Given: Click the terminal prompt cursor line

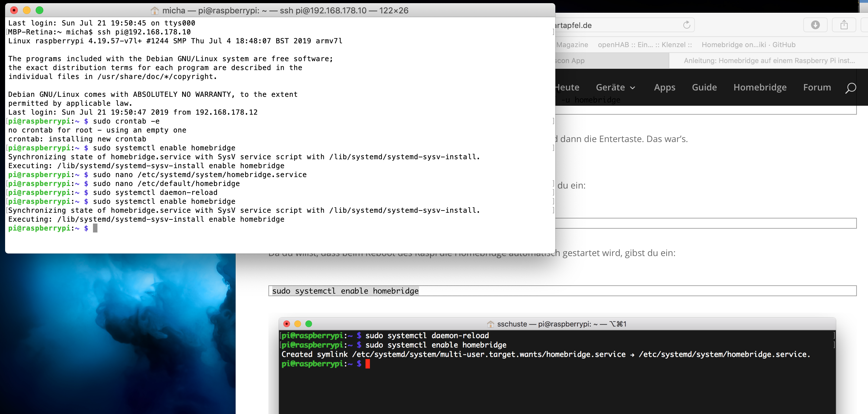Looking at the screenshot, I should pos(95,228).
